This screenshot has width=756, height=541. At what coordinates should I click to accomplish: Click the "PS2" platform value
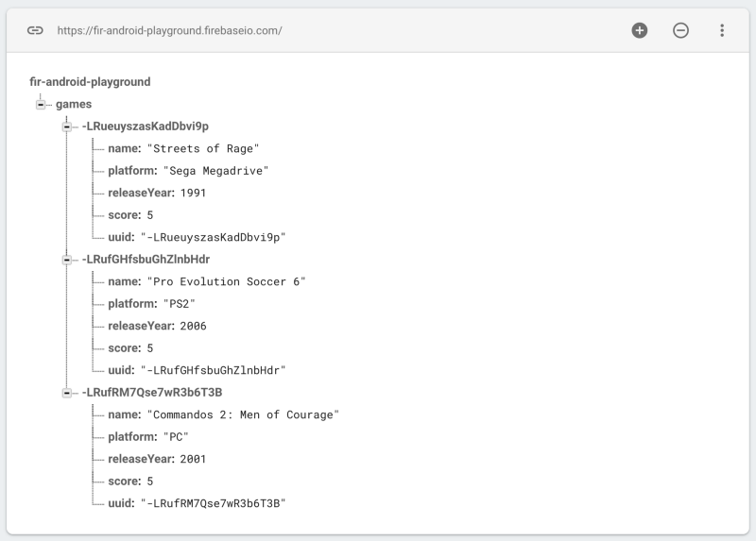179,303
